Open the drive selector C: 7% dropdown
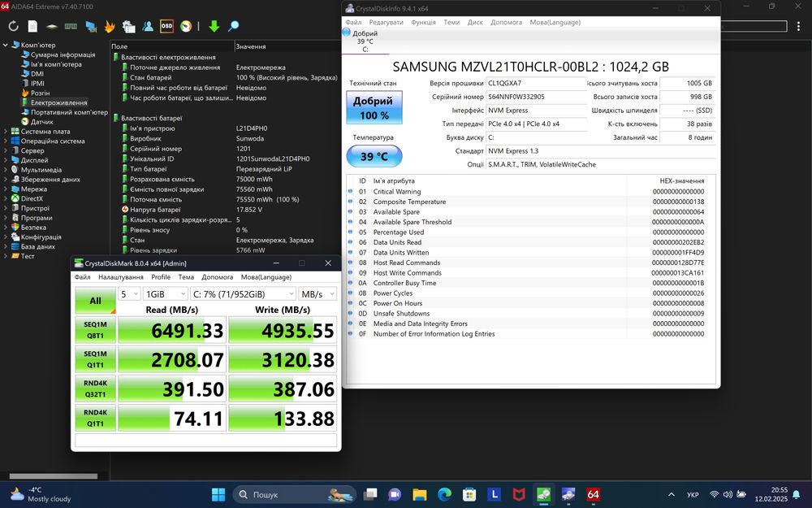Image resolution: width=812 pixels, height=508 pixels. [x=243, y=294]
